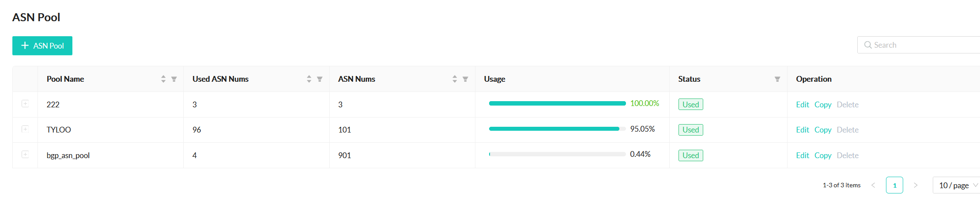980x197 pixels.
Task: Click the search magnifier icon
Action: coord(868,45)
